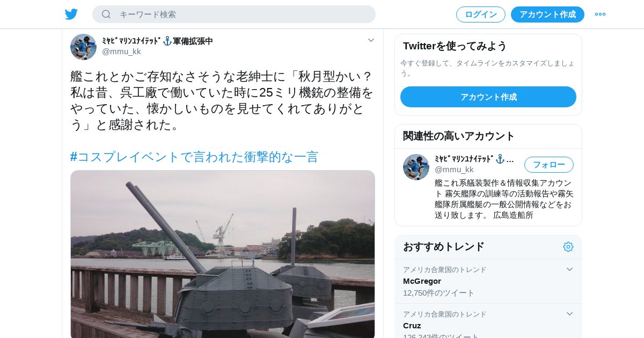Open trend settings gear icon
This screenshot has width=644, height=338.
coord(568,247)
